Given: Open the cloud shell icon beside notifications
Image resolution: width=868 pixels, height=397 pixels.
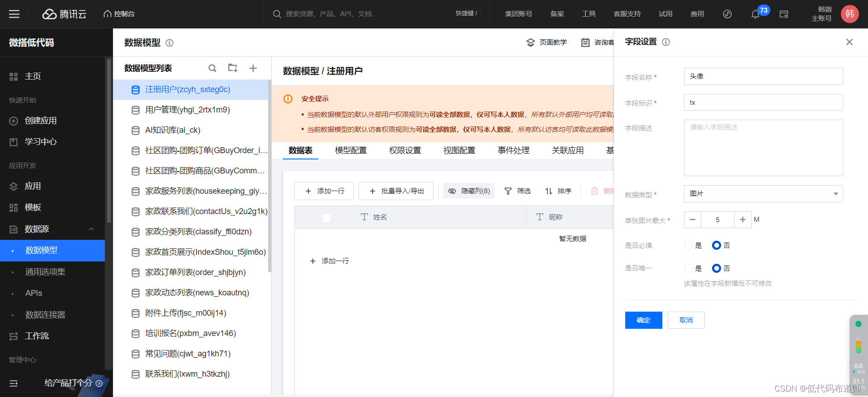Looking at the screenshot, I should pyautogui.click(x=784, y=14).
